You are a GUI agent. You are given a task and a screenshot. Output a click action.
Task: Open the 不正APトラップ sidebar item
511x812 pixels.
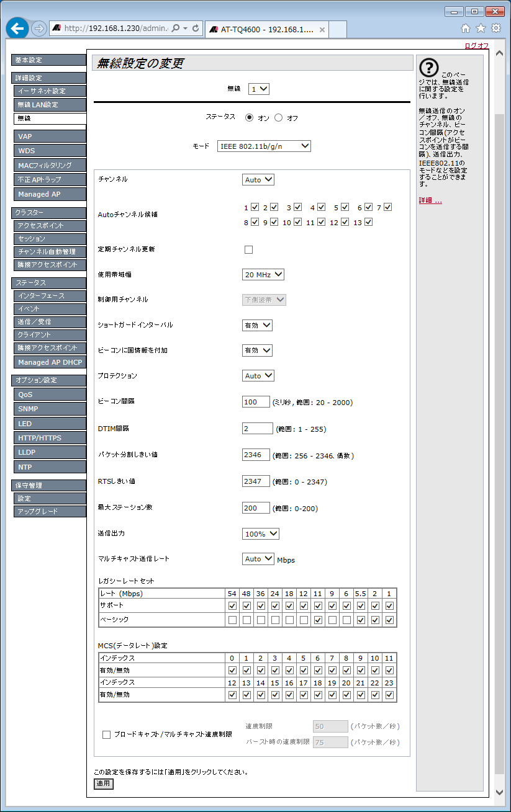click(50, 180)
